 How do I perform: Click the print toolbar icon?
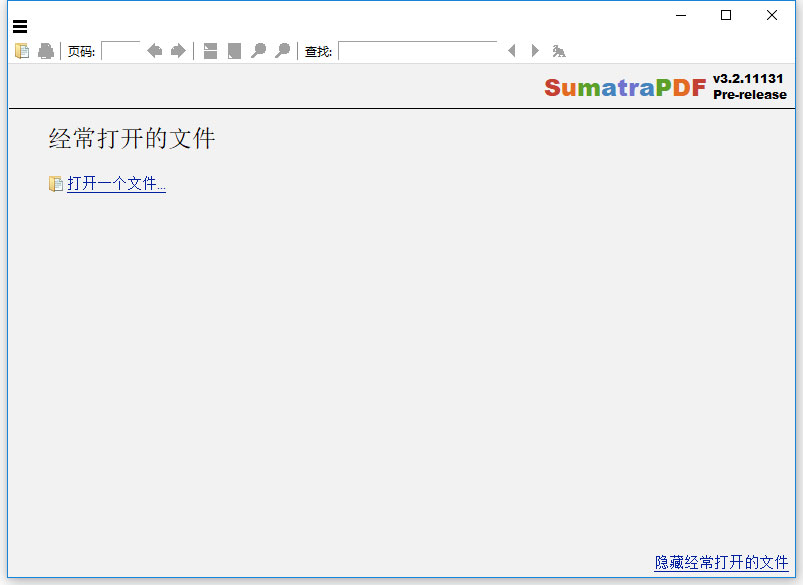[46, 51]
